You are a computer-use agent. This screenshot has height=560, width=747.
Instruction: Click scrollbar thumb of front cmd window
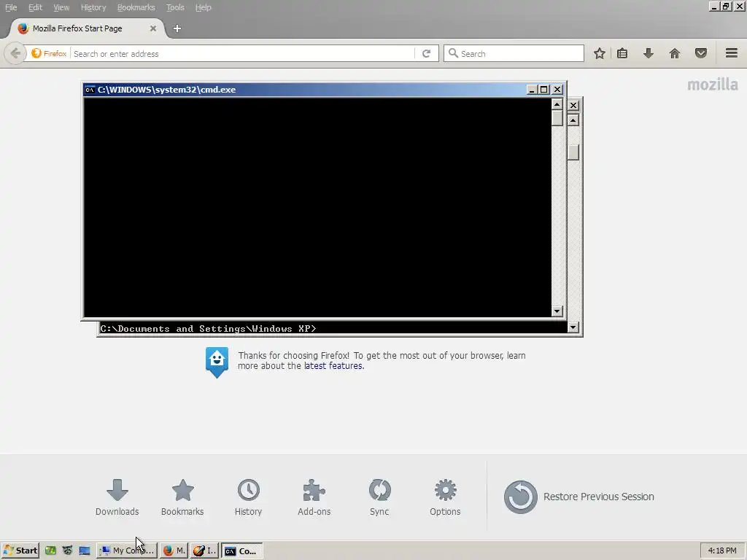(x=557, y=118)
